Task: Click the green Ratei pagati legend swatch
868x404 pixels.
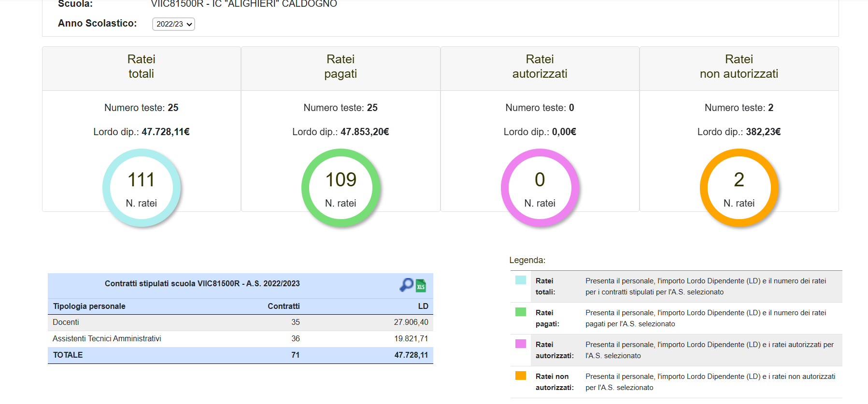Action: pyautogui.click(x=520, y=312)
